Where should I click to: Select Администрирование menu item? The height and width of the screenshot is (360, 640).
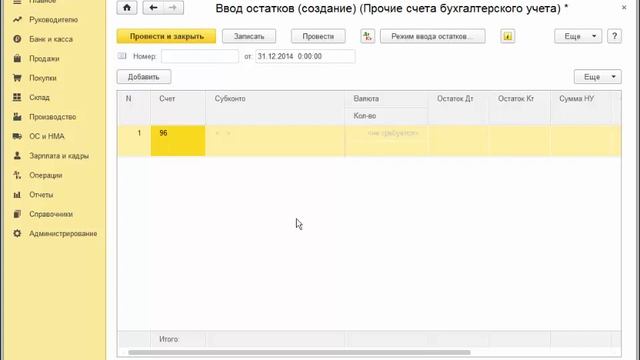point(63,233)
